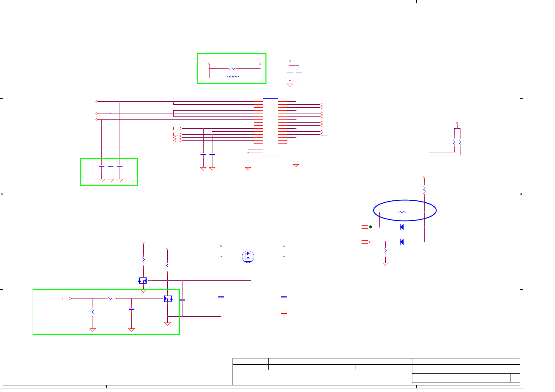Click the upper Schottky diode symbol
555x392 pixels.
[x=402, y=227]
